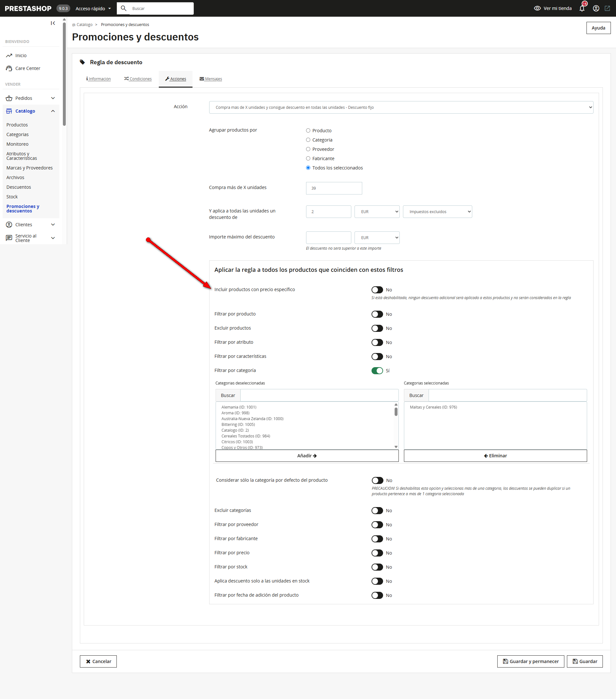Enable Filtrar por atributo switch
The image size is (616, 699).
tap(377, 342)
